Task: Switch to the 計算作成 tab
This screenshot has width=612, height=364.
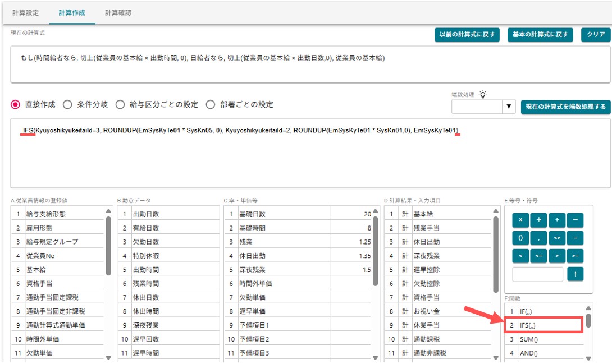Action: [x=72, y=12]
